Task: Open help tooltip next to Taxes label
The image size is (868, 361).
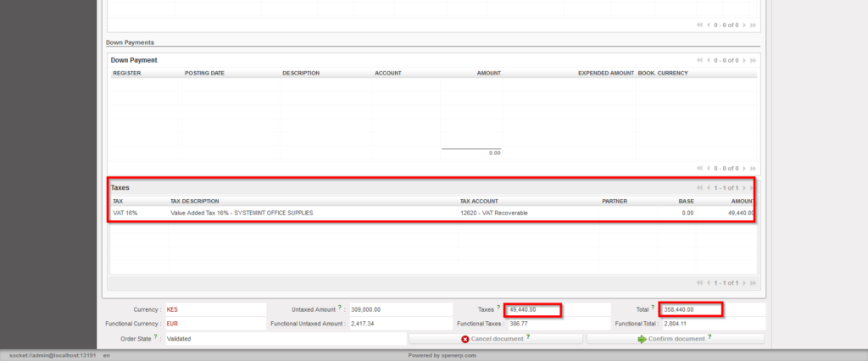Action: point(498,308)
